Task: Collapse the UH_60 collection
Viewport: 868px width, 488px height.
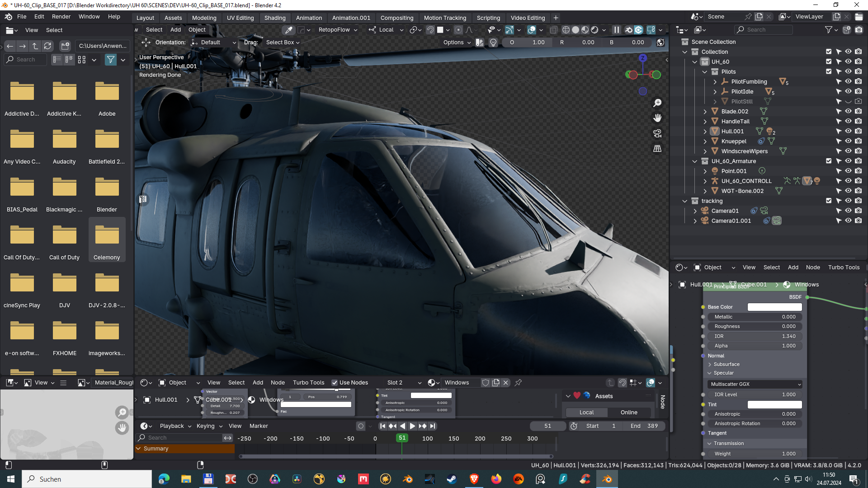Action: (x=695, y=62)
